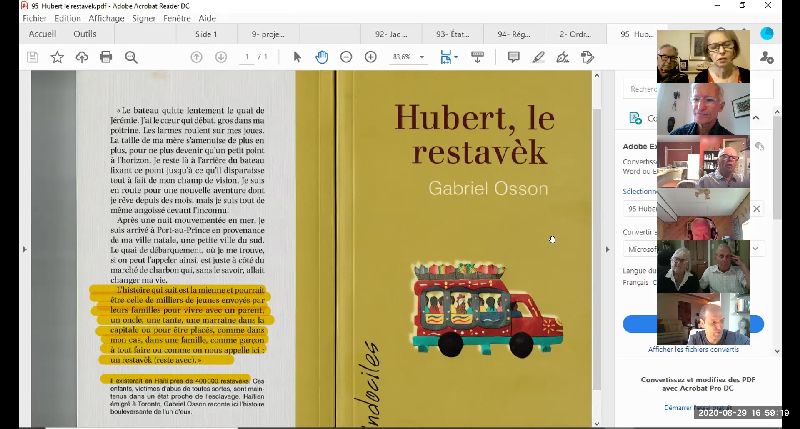The height and width of the screenshot is (429, 800).
Task: Open the blue account profile circle
Action: [x=766, y=34]
